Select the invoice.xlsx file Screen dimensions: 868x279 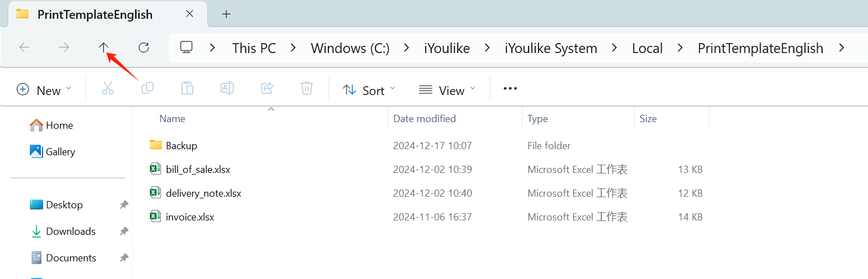tap(190, 217)
